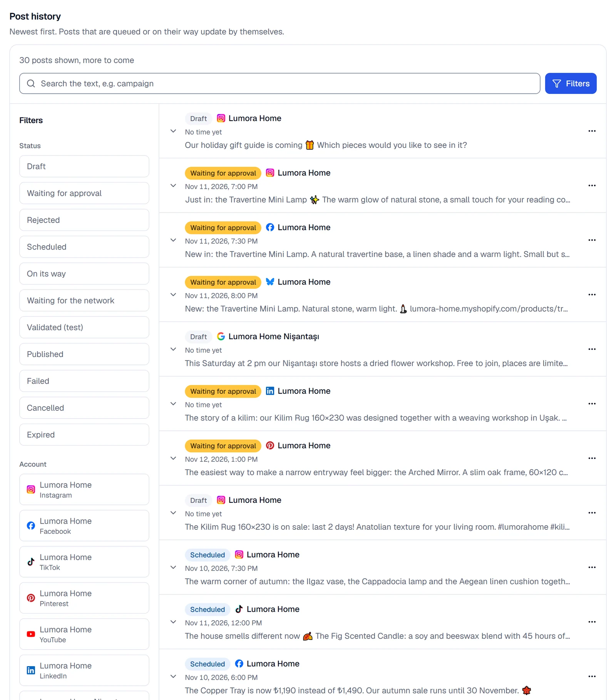Click the 'Nov 11, 2026, 12:00 PM' timestamp

[x=223, y=623]
